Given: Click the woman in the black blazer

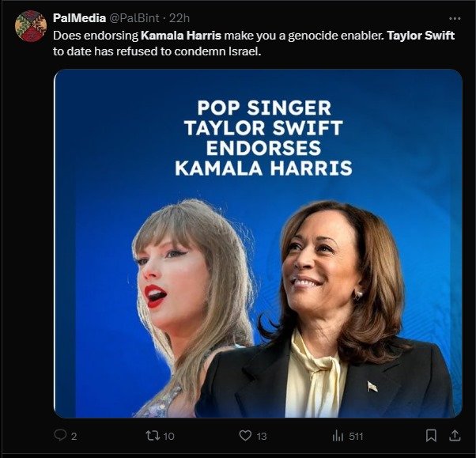Looking at the screenshot, I should [332, 316].
